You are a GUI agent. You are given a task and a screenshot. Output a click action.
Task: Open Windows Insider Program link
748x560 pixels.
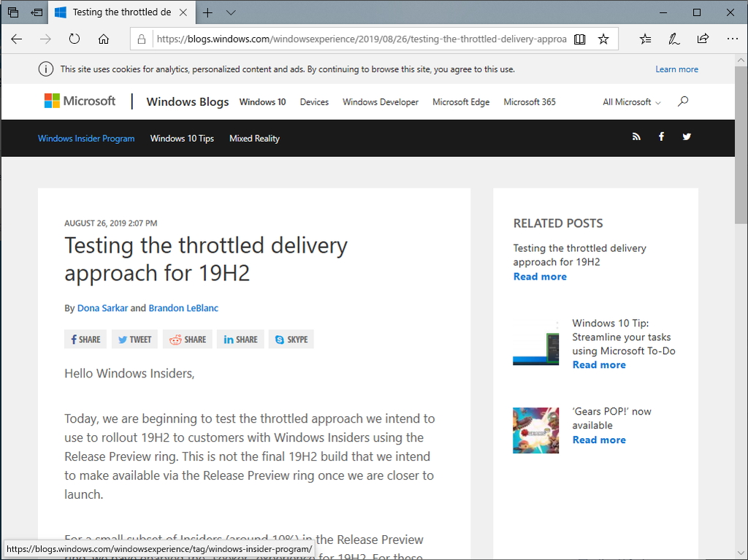pyautogui.click(x=86, y=138)
